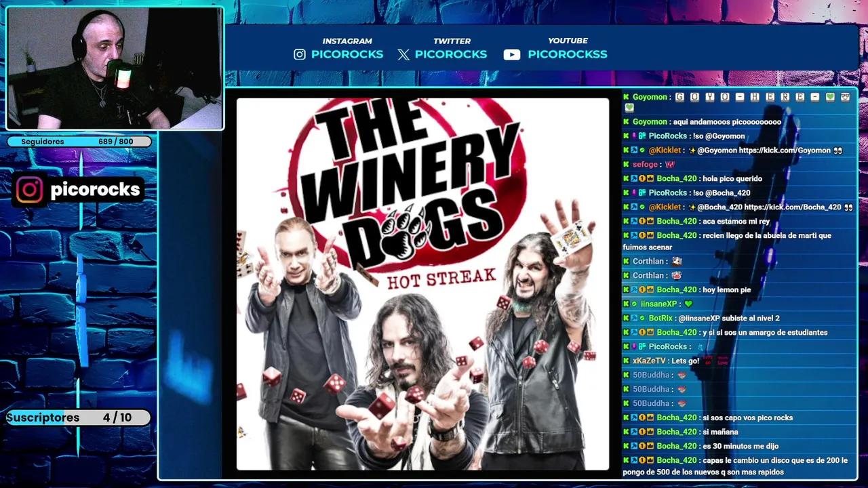Click the YouTube play icon in banner
This screenshot has width=868, height=488.
(x=512, y=55)
